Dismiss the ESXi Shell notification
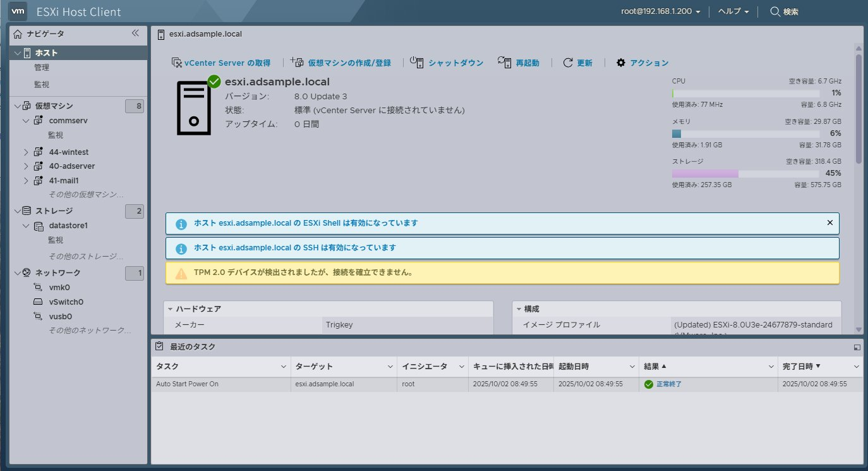868x471 pixels. (830, 223)
